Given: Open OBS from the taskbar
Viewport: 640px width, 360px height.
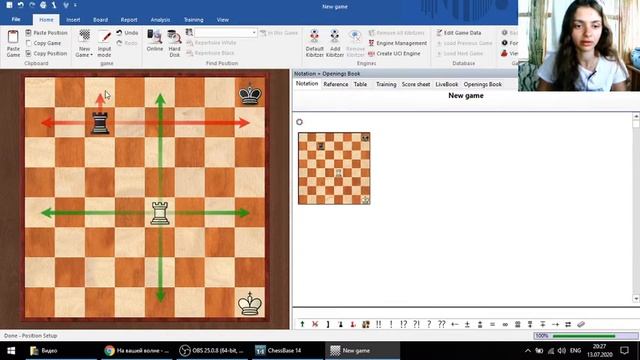Looking at the screenshot, I should point(212,351).
